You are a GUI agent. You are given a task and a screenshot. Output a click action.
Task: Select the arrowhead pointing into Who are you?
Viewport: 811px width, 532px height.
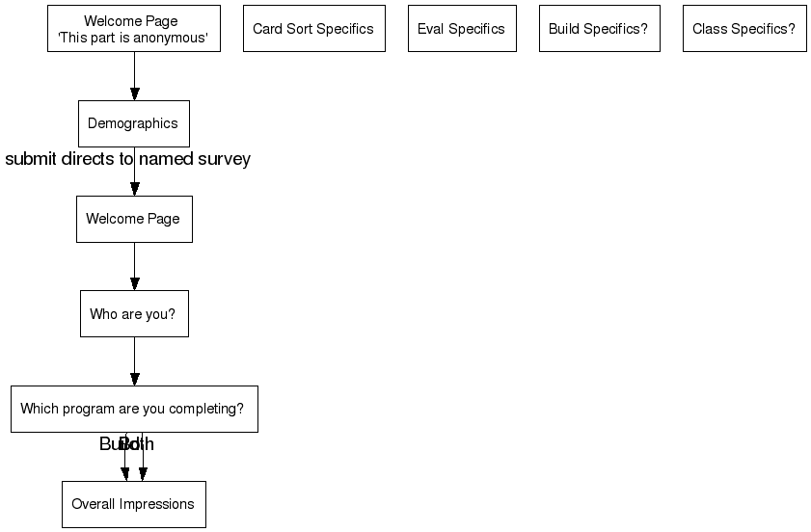coord(134,283)
